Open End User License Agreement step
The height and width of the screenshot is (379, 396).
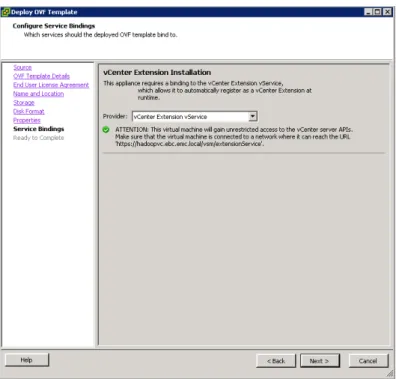[51, 85]
